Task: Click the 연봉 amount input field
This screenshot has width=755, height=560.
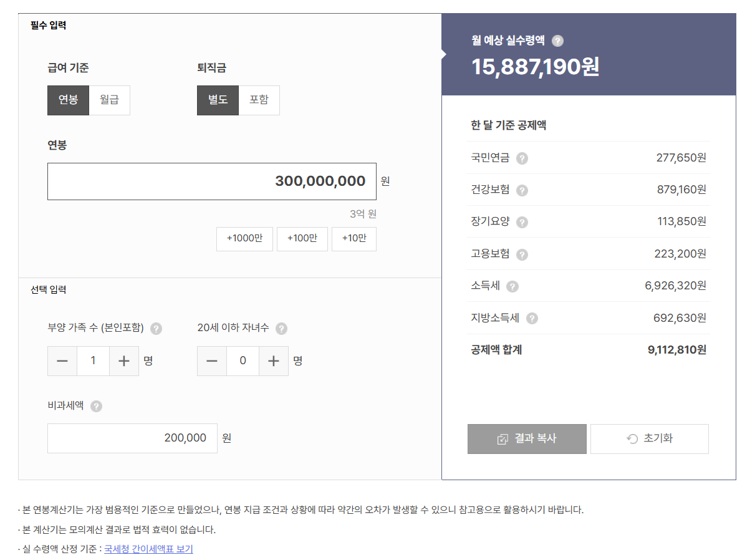Action: click(x=212, y=181)
